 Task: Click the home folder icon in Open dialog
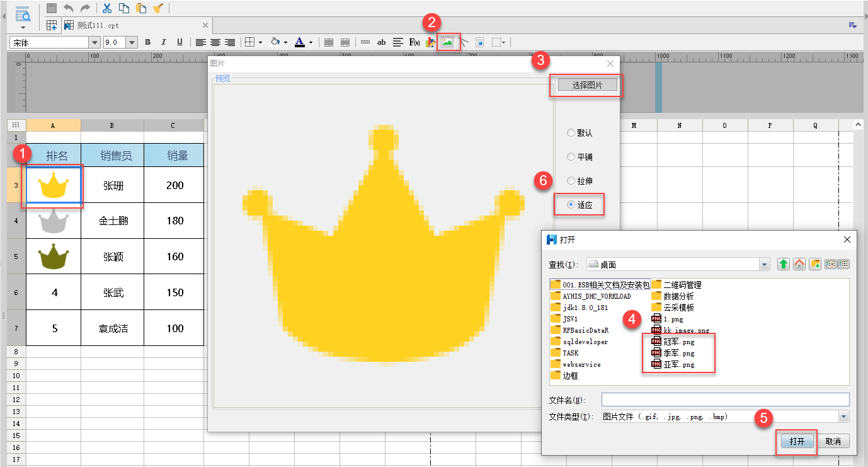click(x=799, y=264)
